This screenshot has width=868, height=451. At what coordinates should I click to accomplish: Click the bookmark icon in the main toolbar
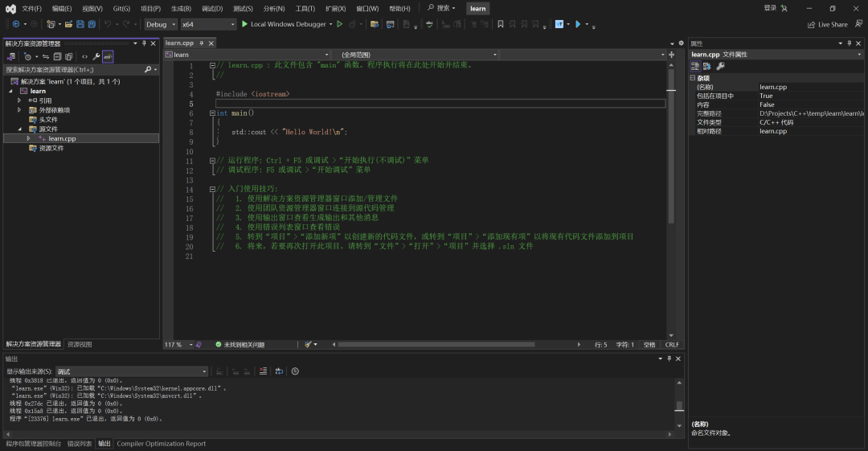coord(500,24)
